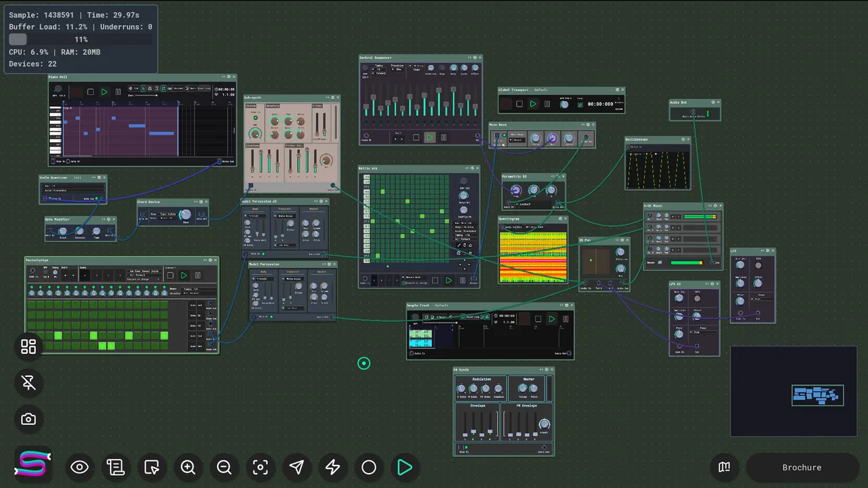Open the Shape dropdown in LFO device
This screenshot has width=868, height=488.
762,299
